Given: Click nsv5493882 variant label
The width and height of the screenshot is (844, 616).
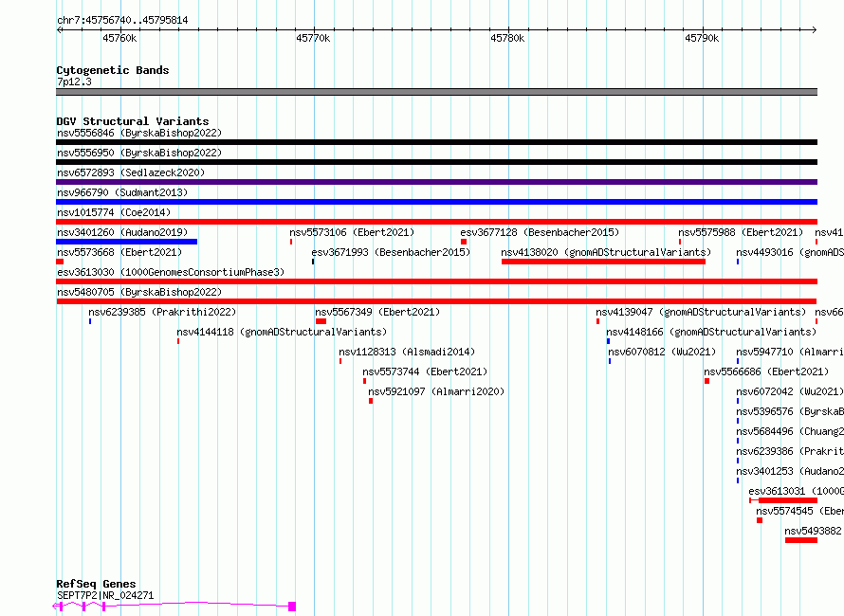Looking at the screenshot, I should 813,531.
